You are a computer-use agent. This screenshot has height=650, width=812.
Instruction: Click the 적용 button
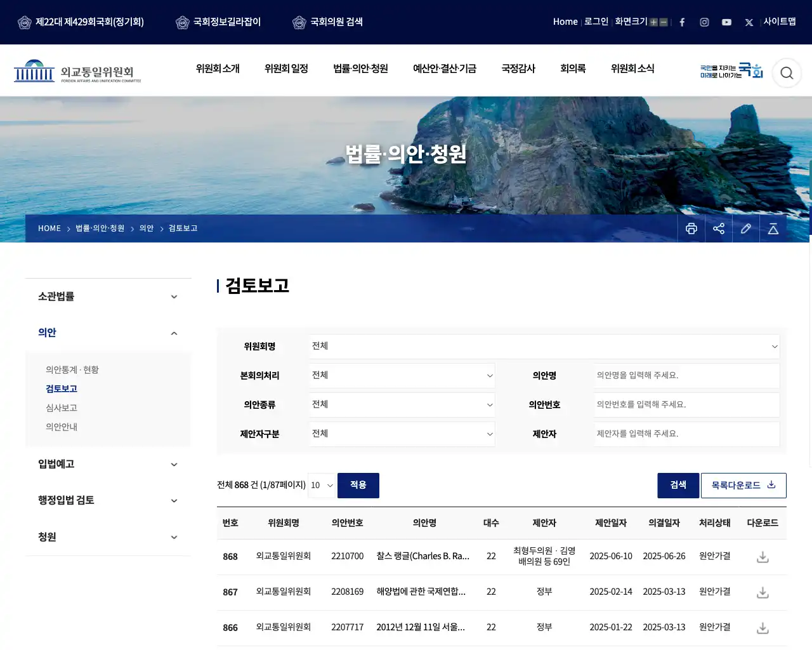358,486
